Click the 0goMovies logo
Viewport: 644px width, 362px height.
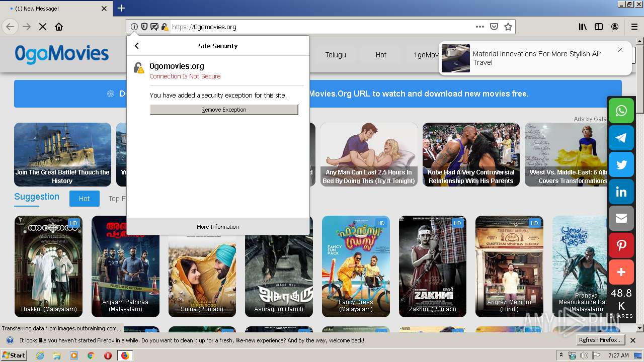(62, 54)
